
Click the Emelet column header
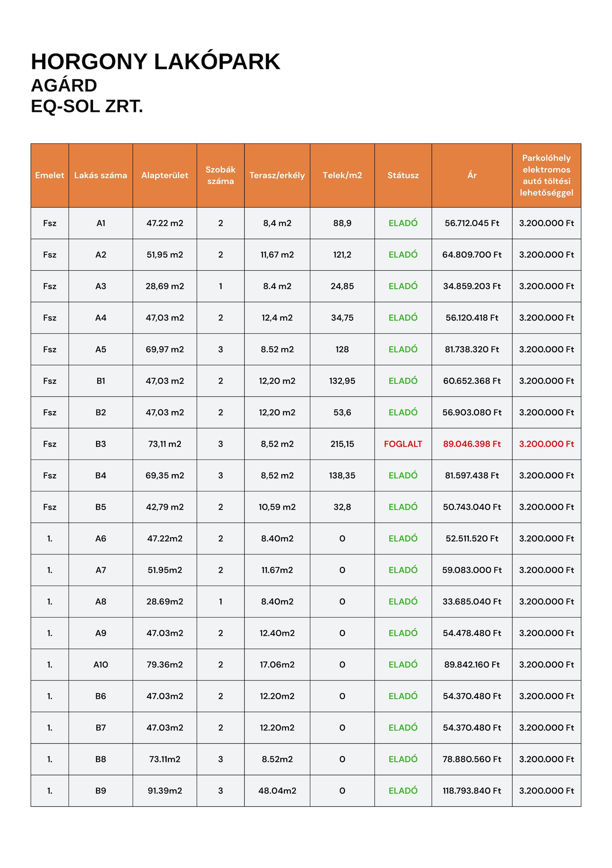(50, 176)
